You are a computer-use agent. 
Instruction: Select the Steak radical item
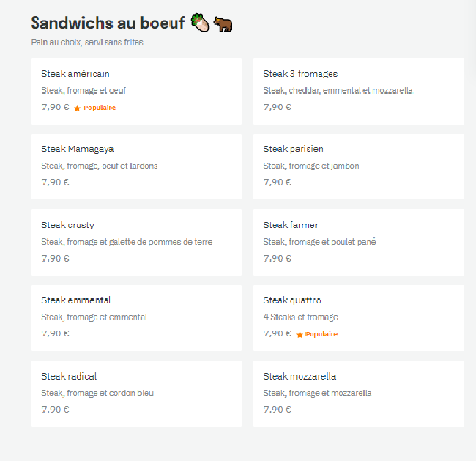(137, 394)
